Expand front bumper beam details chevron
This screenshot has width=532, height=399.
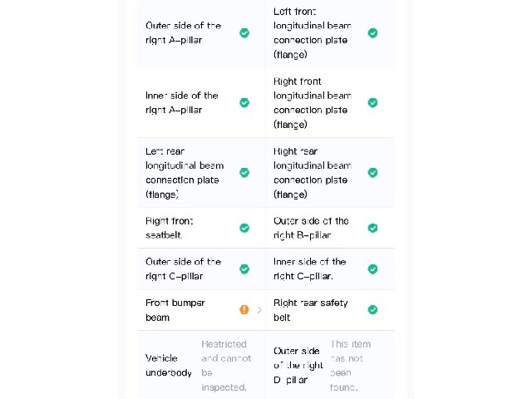[x=259, y=310]
